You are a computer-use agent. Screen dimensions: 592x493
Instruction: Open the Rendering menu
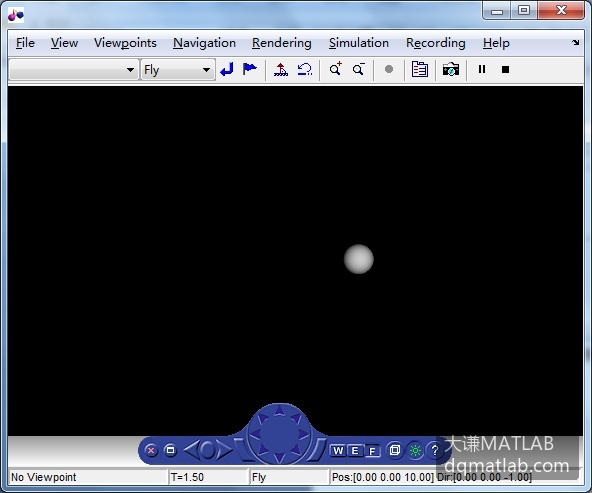[282, 43]
